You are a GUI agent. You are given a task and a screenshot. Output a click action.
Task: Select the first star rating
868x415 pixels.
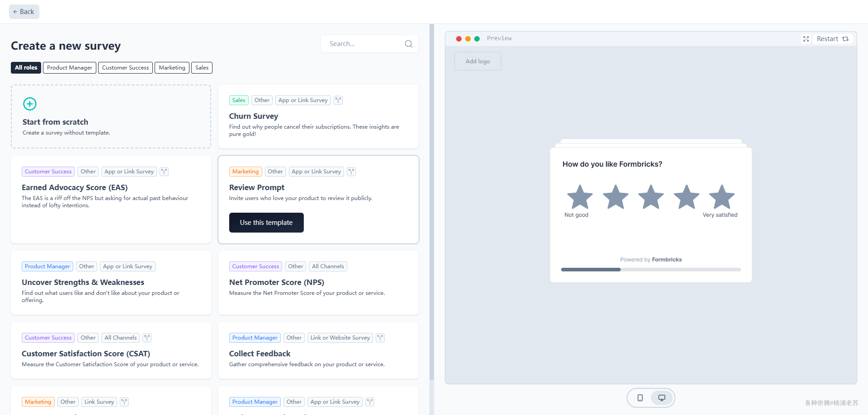580,197
